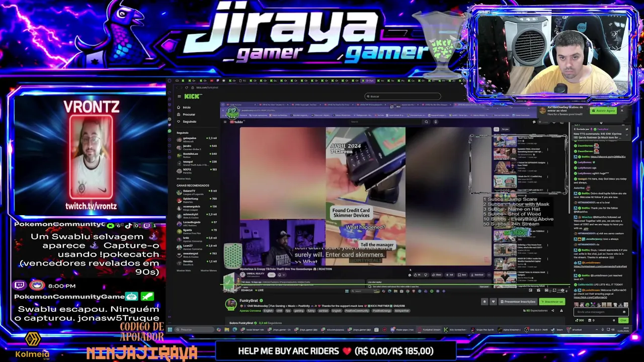
Task: Open Steam on the taskbar
Action: click(x=557, y=330)
